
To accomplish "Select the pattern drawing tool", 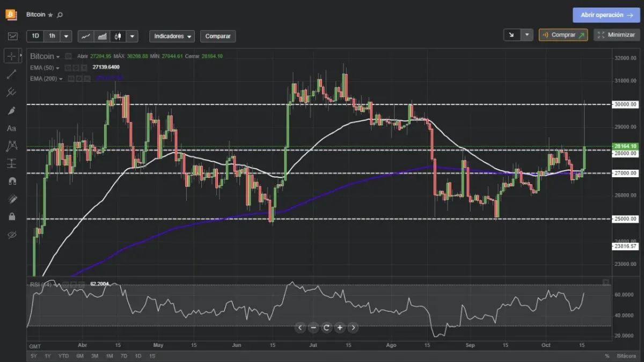I will pyautogui.click(x=12, y=146).
